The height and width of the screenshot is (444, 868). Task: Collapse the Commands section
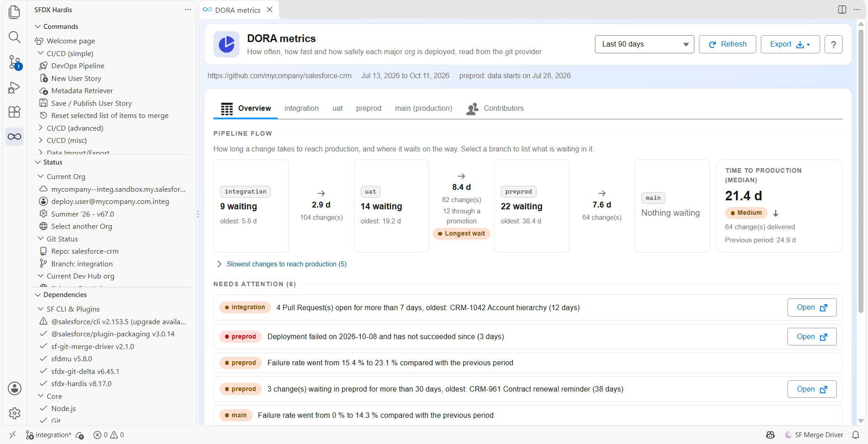[61, 26]
